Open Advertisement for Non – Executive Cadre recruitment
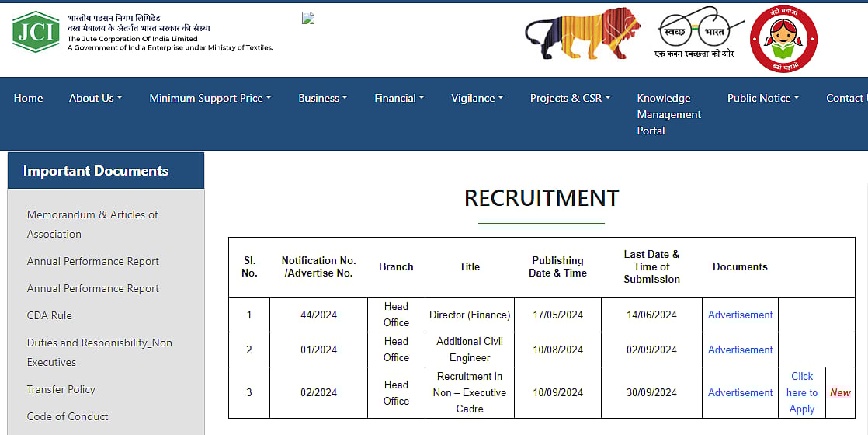Image resolution: width=868 pixels, height=435 pixels. click(740, 392)
